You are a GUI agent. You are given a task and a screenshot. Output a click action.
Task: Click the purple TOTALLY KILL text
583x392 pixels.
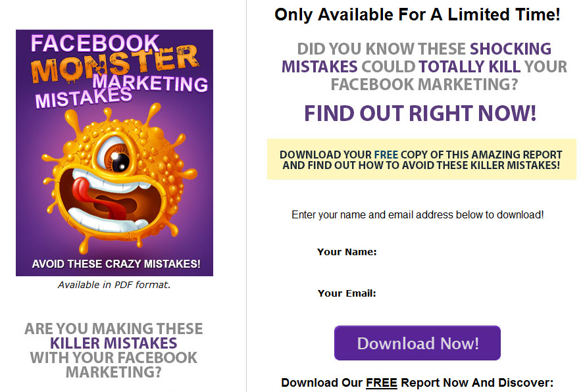[469, 67]
